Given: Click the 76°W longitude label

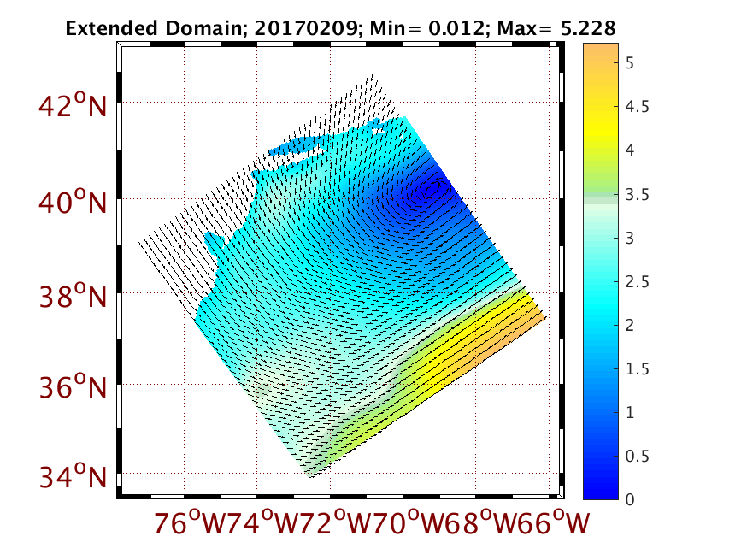Looking at the screenshot, I should (x=190, y=522).
